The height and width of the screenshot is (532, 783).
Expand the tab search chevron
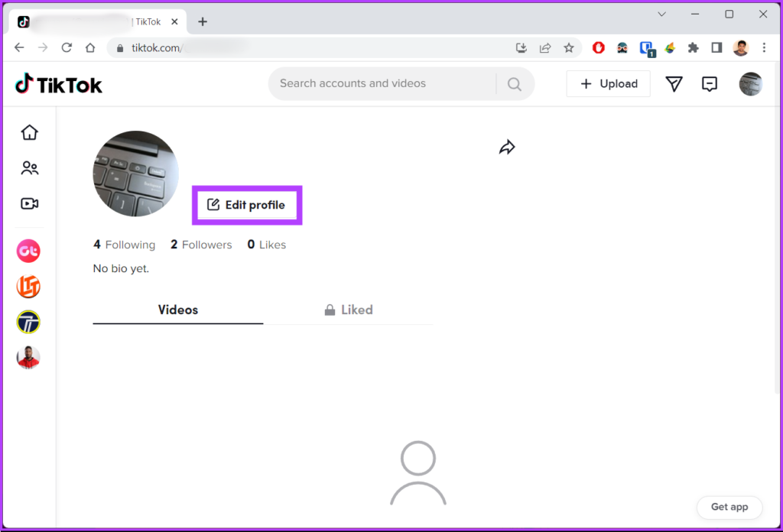[661, 15]
